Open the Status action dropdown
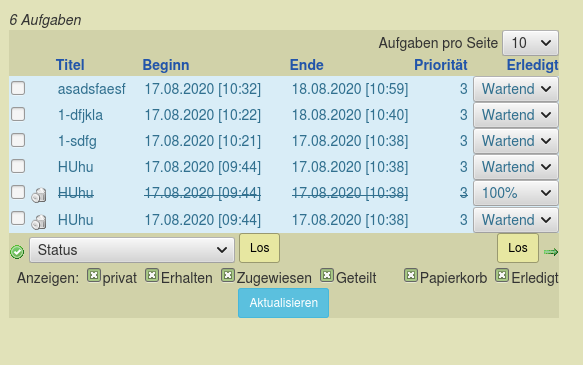This screenshot has height=365, width=583. tap(132, 250)
